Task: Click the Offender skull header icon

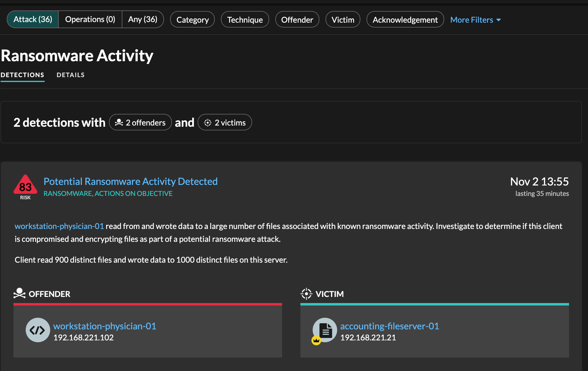Action: click(20, 294)
